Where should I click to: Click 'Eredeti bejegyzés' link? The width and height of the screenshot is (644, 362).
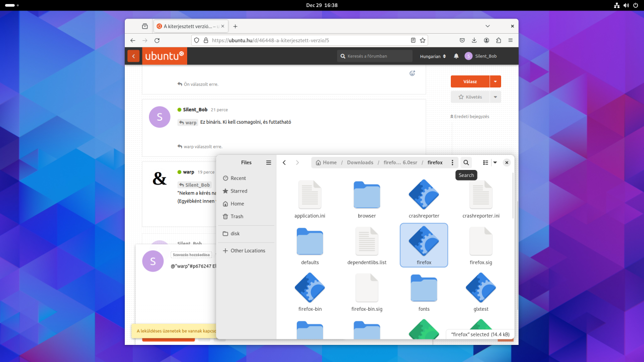[x=470, y=116]
